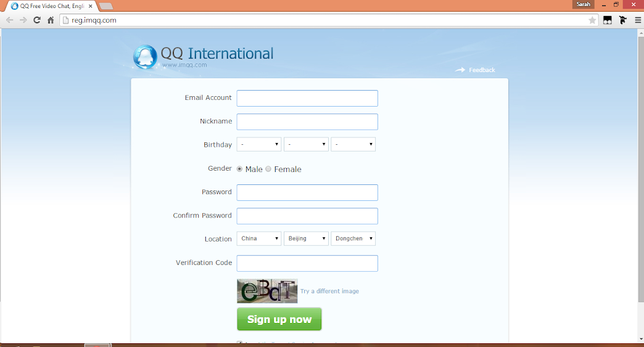Click the page vertical scrollbar
Image resolution: width=644 pixels, height=347 pixels.
641,169
